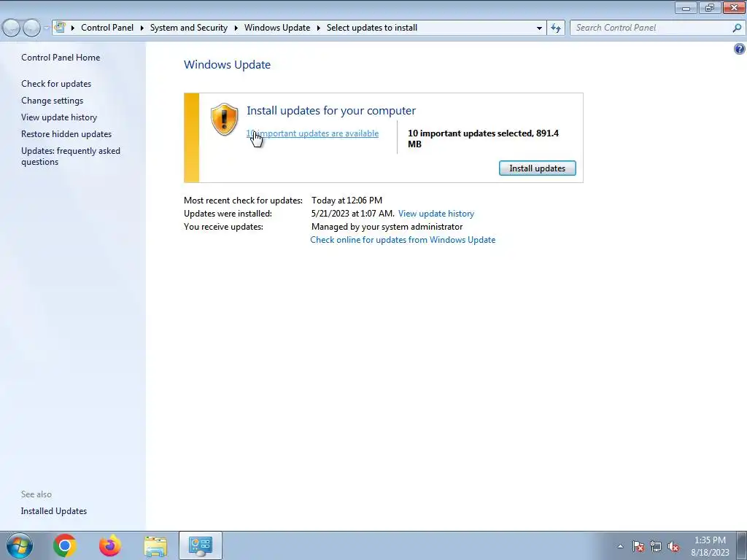Image resolution: width=747 pixels, height=560 pixels.
Task: Click the Refresh button in address bar
Action: 555,28
